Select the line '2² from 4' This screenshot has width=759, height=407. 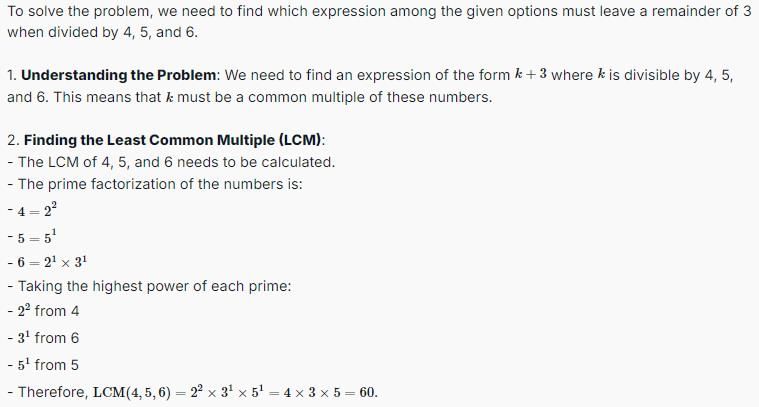click(48, 311)
